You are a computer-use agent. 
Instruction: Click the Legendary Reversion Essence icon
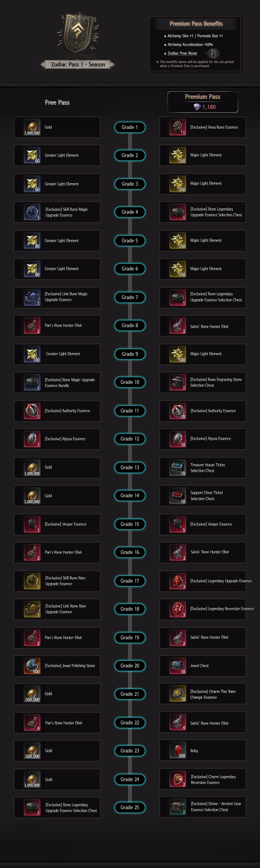pos(178,609)
